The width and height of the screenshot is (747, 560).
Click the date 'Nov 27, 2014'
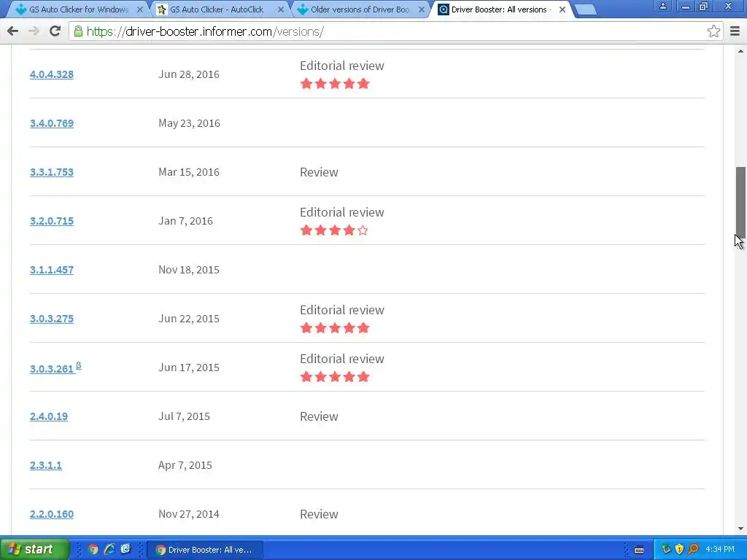189,514
